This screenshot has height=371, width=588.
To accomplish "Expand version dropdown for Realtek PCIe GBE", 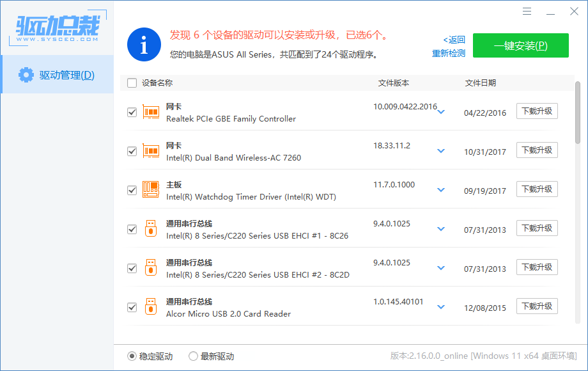I will 441,112.
